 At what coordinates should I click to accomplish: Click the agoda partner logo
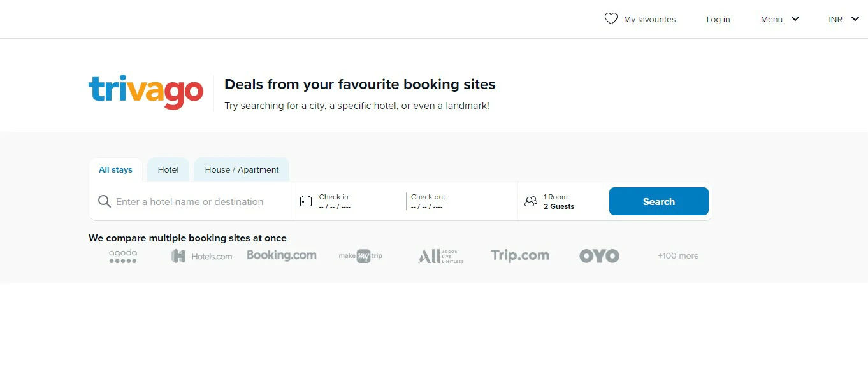[123, 255]
